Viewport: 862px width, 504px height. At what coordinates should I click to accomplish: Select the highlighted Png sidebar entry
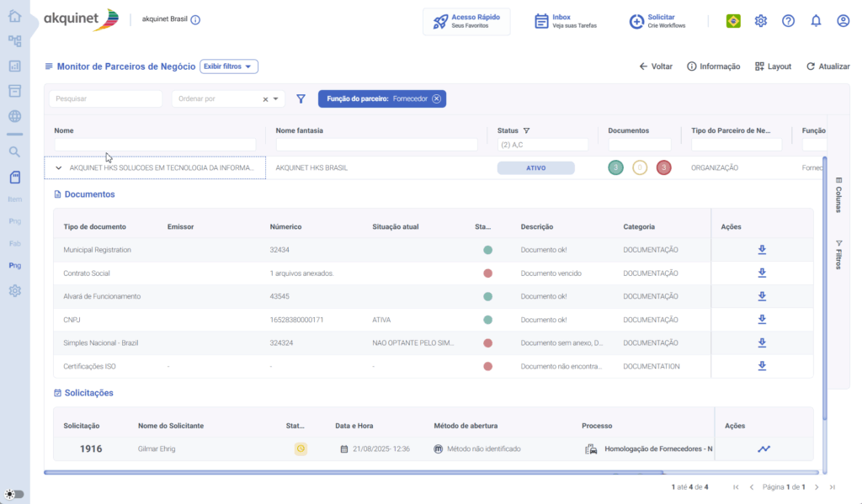tap(15, 266)
